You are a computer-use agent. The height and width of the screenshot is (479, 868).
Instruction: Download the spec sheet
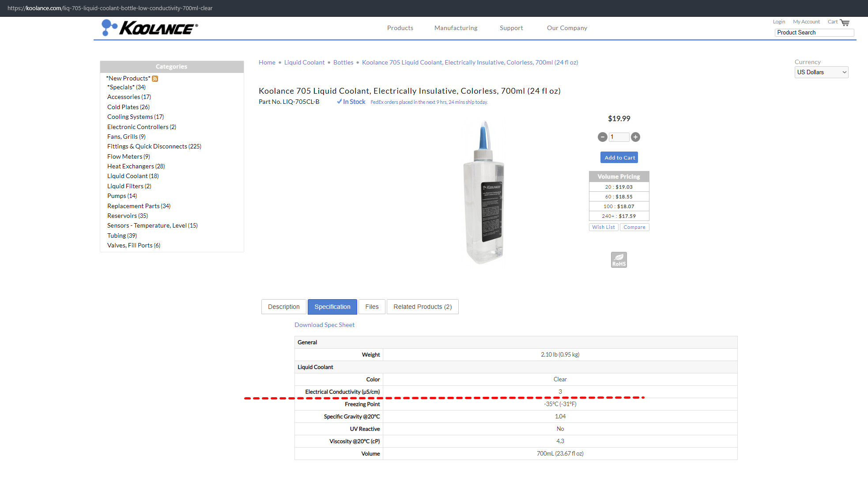pos(325,325)
